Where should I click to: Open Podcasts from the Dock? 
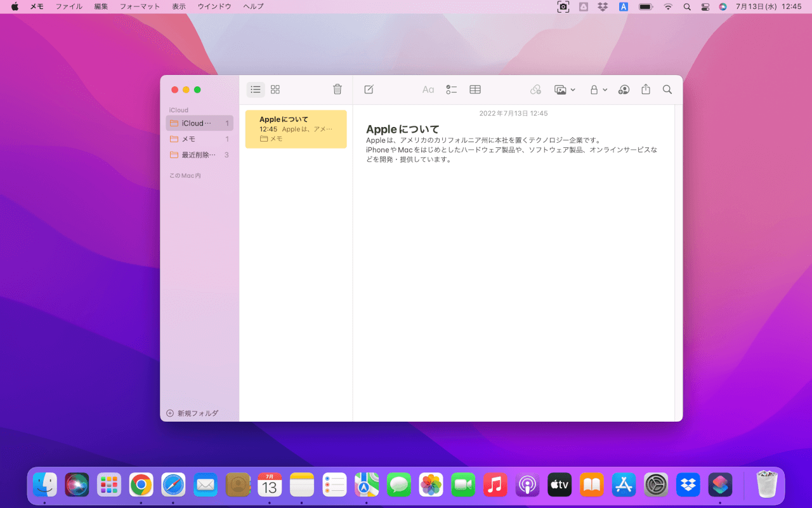pos(528,486)
